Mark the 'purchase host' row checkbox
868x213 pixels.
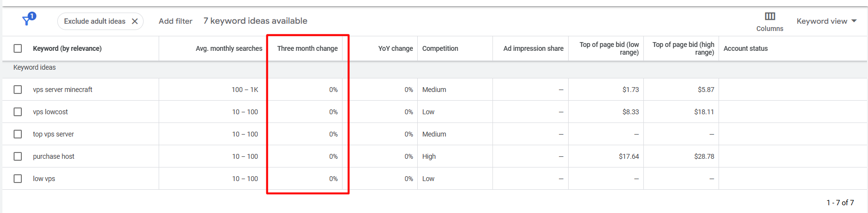(18, 156)
